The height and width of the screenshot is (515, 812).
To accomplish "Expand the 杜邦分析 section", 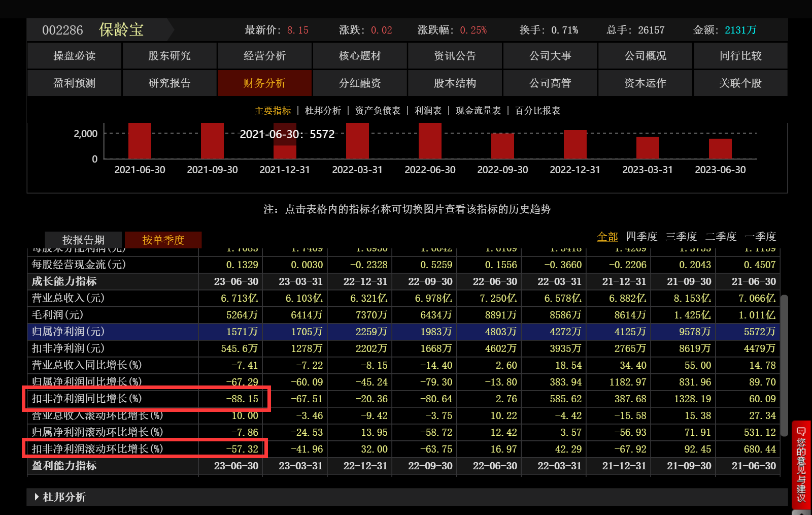I will coord(407,497).
